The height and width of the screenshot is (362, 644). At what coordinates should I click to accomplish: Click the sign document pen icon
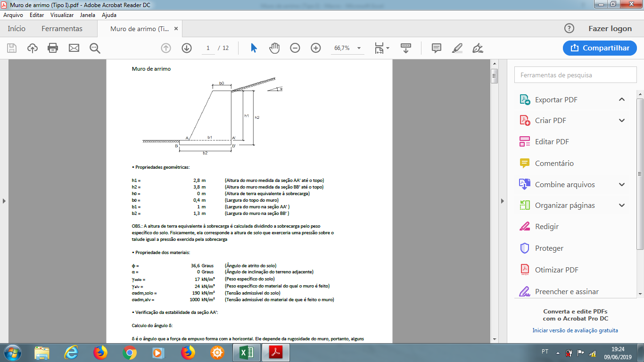click(478, 48)
